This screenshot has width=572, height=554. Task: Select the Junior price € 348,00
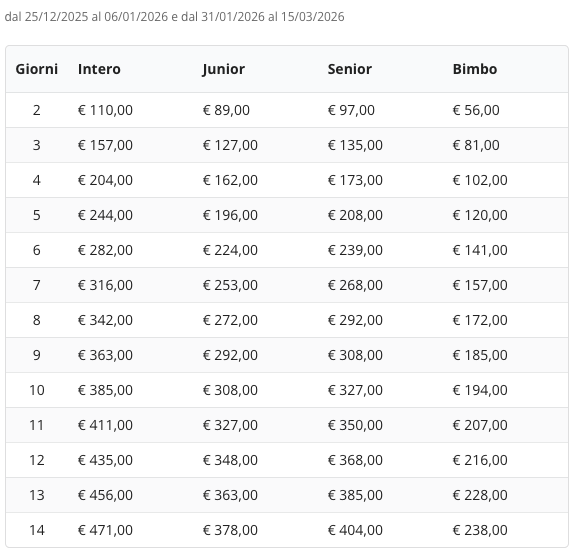click(230, 460)
